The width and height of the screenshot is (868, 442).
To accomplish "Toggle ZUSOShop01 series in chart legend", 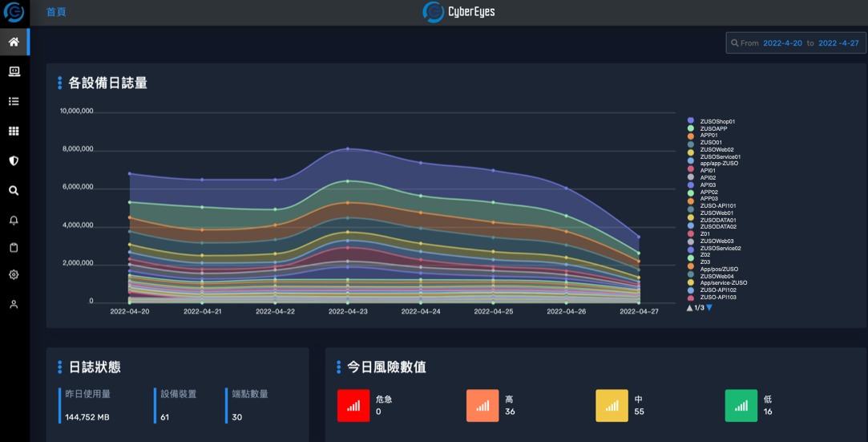I will click(717, 121).
